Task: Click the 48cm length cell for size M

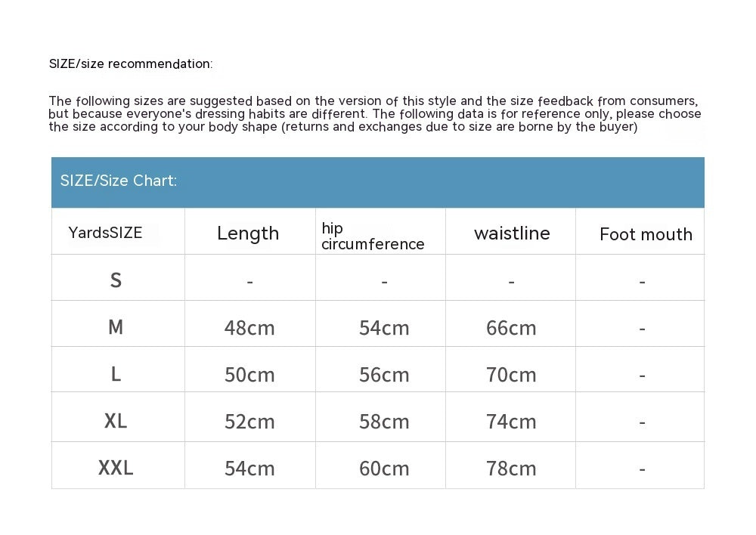Action: coord(249,328)
